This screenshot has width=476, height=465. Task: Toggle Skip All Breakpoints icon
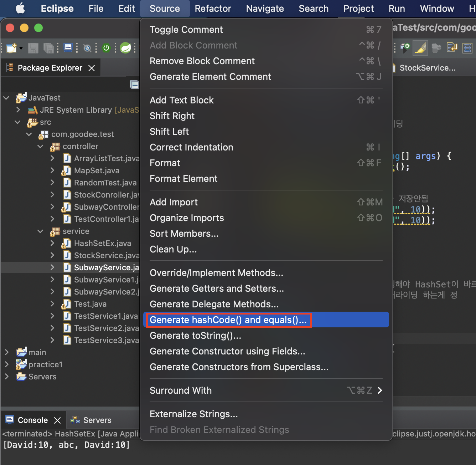(x=87, y=48)
